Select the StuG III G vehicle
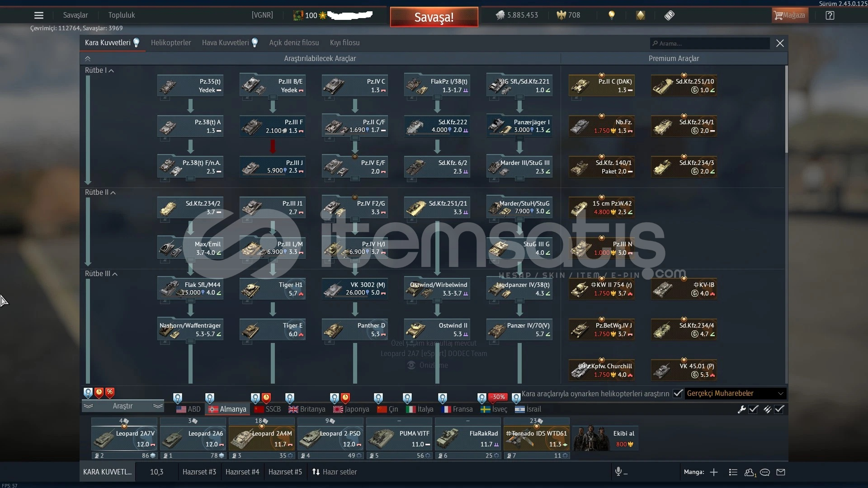 [x=519, y=249]
